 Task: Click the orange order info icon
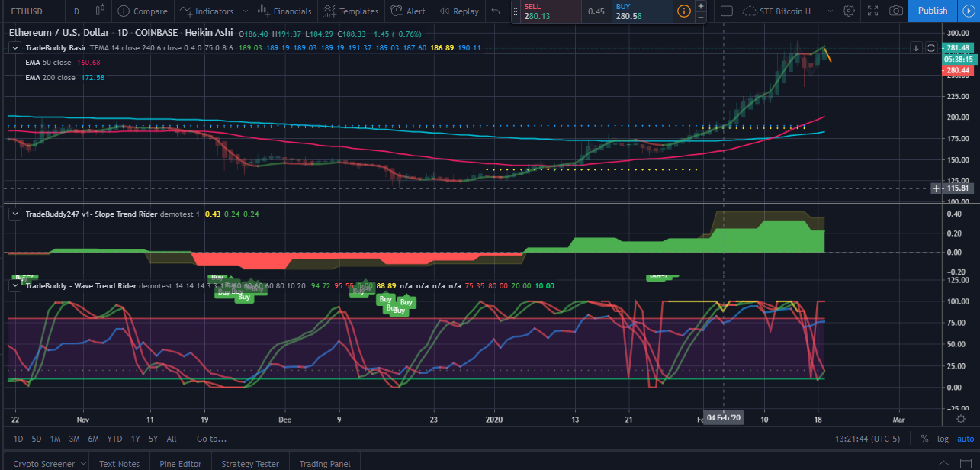(x=684, y=11)
